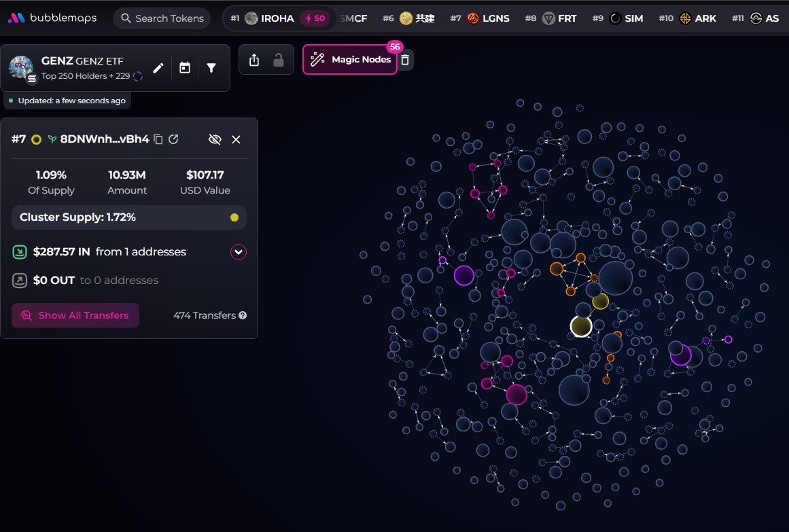This screenshot has height=532, width=789.
Task: Close the address details panel
Action: (x=236, y=139)
